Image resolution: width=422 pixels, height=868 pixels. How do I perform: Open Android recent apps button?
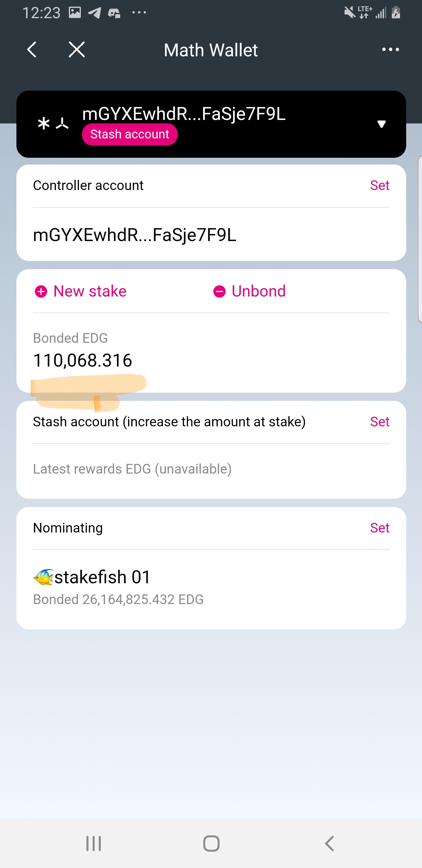click(x=93, y=843)
